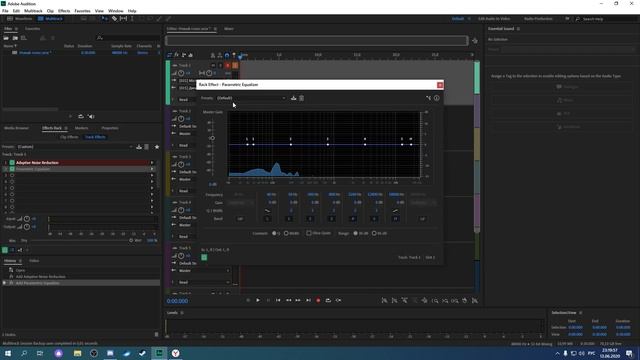Expand Adaptive Noise Reduction slot menu arrow
Screen dimensions: 640x360
152,162
